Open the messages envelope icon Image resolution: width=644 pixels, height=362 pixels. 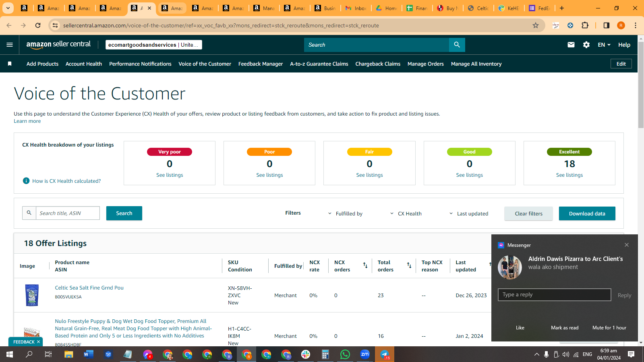coord(571,45)
